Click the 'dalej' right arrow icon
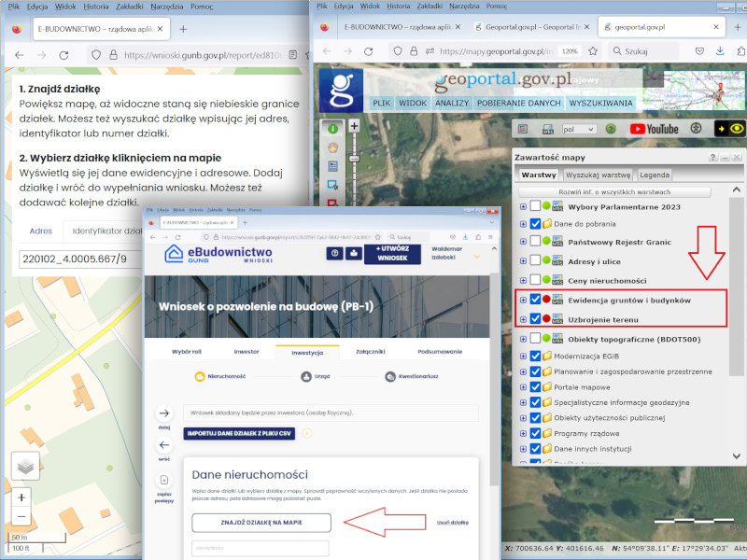Screen dimensions: 747x560 click(164, 413)
